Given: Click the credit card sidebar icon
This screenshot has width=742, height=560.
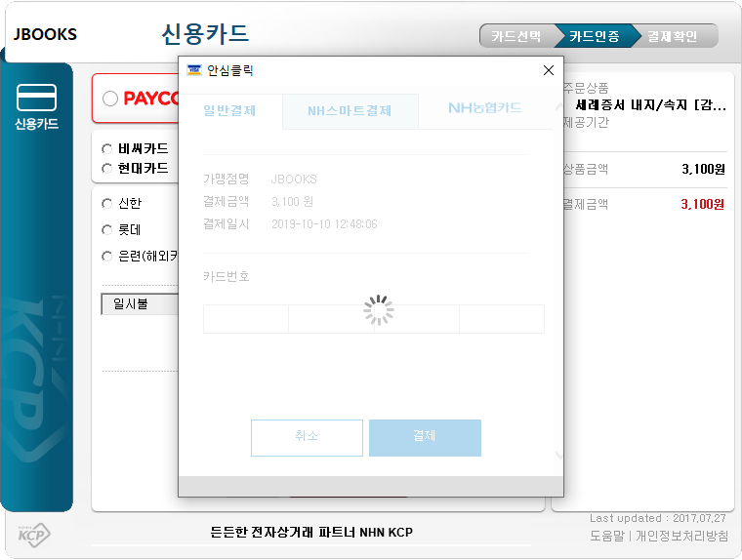Looking at the screenshot, I should click(36, 97).
